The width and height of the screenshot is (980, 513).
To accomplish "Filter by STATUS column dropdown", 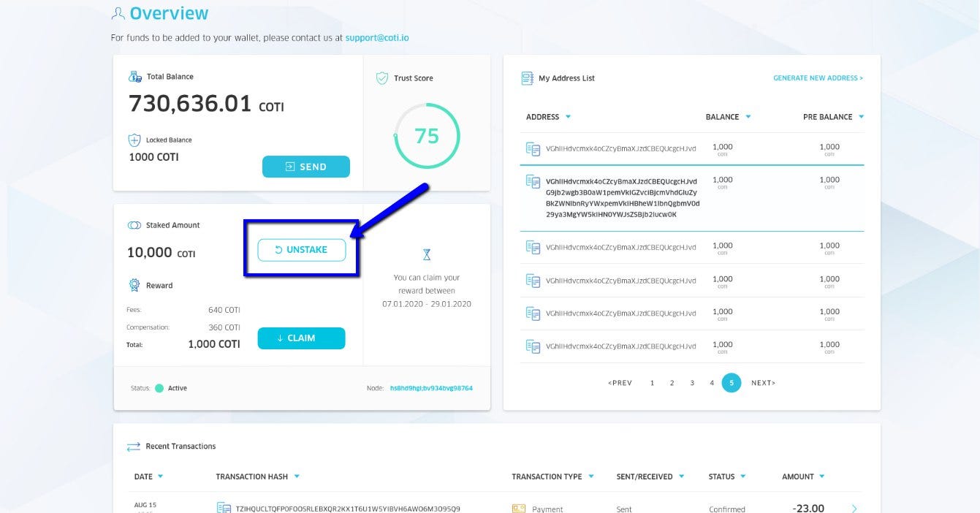I will [743, 476].
